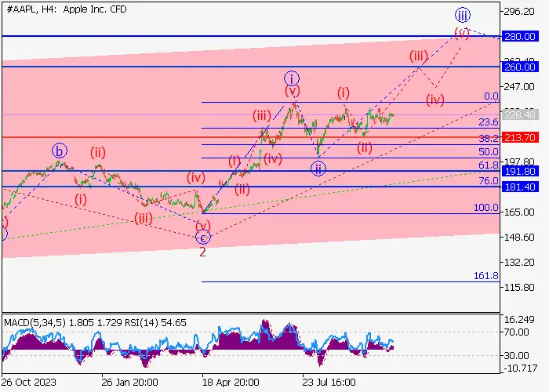Viewport: 549px width, 392px height.
Task: Click the 247.00 price axis value
Action: [519, 86]
